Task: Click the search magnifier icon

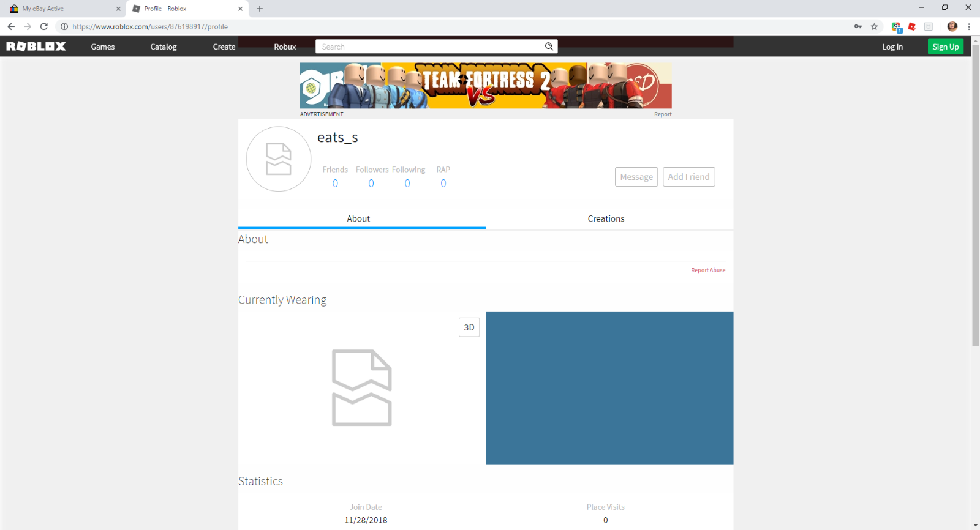Action: [549, 47]
